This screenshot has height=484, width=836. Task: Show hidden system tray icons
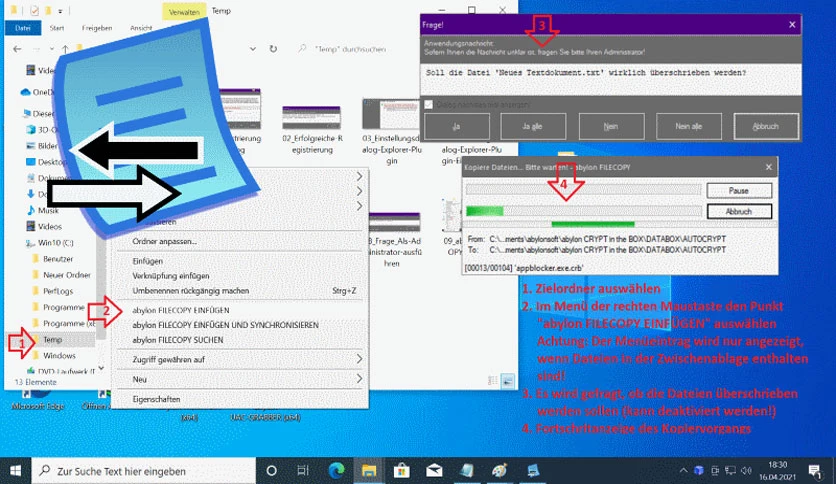pos(683,471)
